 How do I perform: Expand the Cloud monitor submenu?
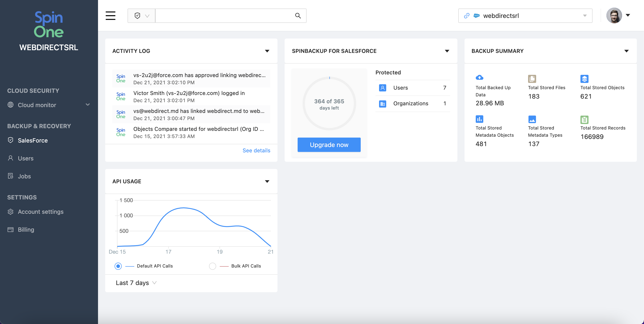[87, 105]
